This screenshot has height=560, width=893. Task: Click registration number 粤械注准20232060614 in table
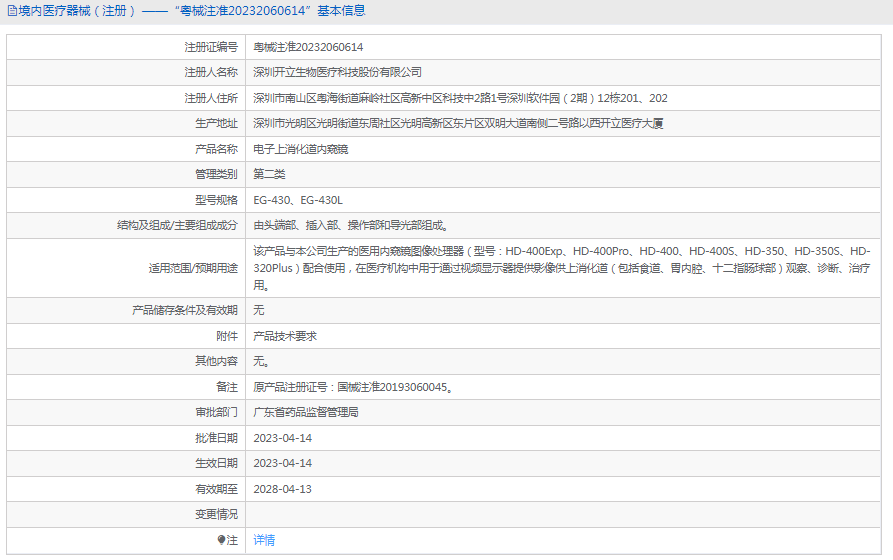308,47
